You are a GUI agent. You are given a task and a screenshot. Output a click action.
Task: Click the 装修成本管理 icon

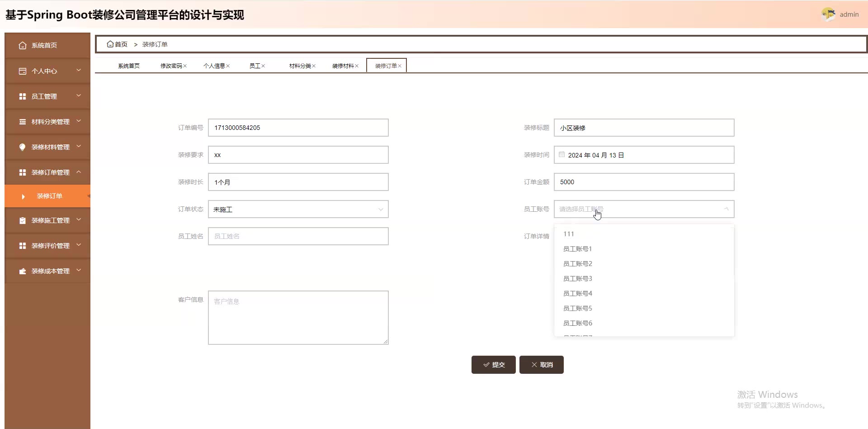(23, 271)
